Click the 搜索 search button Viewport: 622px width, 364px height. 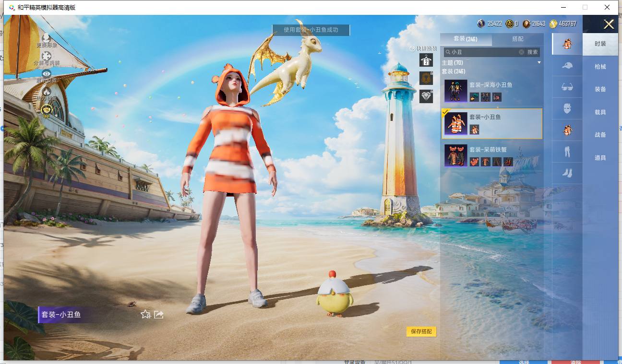point(533,52)
